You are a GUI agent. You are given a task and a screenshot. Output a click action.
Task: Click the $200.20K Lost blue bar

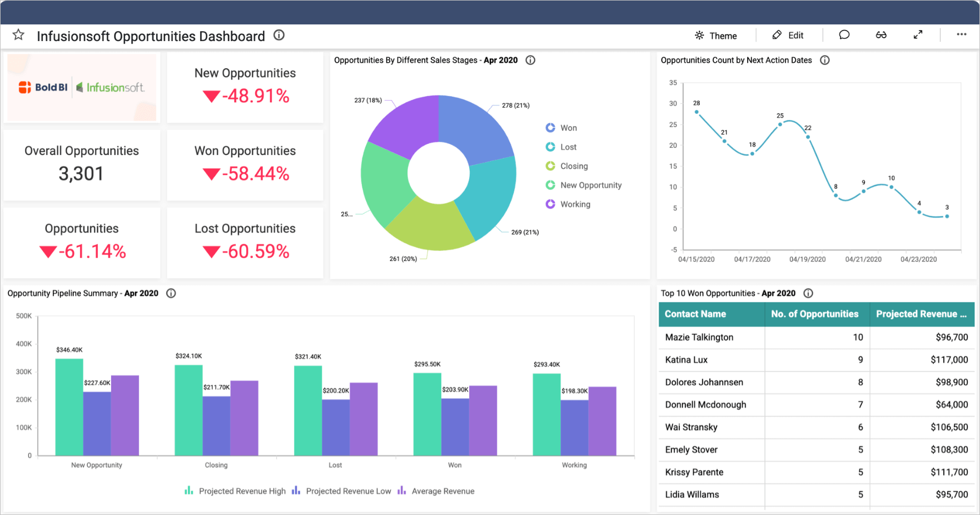pos(336,428)
